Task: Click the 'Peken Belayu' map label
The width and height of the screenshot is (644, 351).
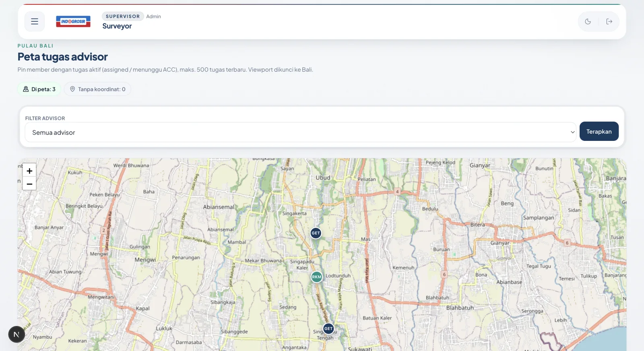Action: tap(105, 195)
